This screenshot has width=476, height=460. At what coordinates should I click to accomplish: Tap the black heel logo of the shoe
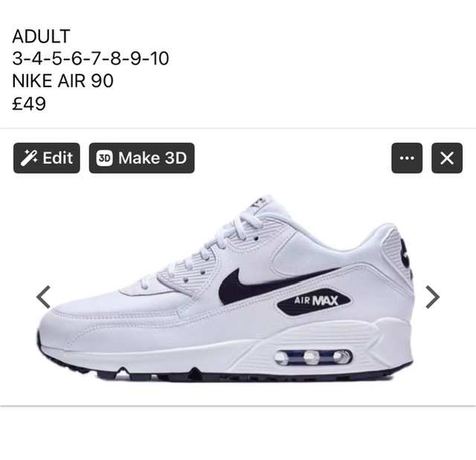tap(406, 255)
